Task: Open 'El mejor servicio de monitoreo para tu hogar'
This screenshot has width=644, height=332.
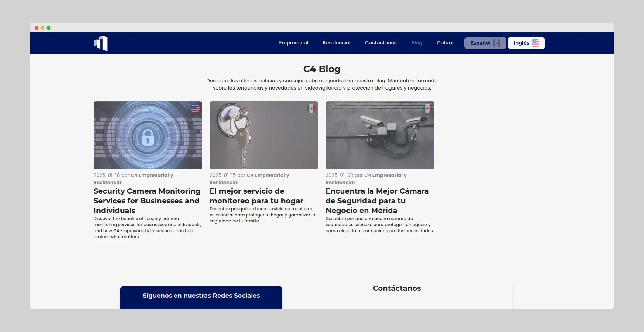Action: point(256,196)
